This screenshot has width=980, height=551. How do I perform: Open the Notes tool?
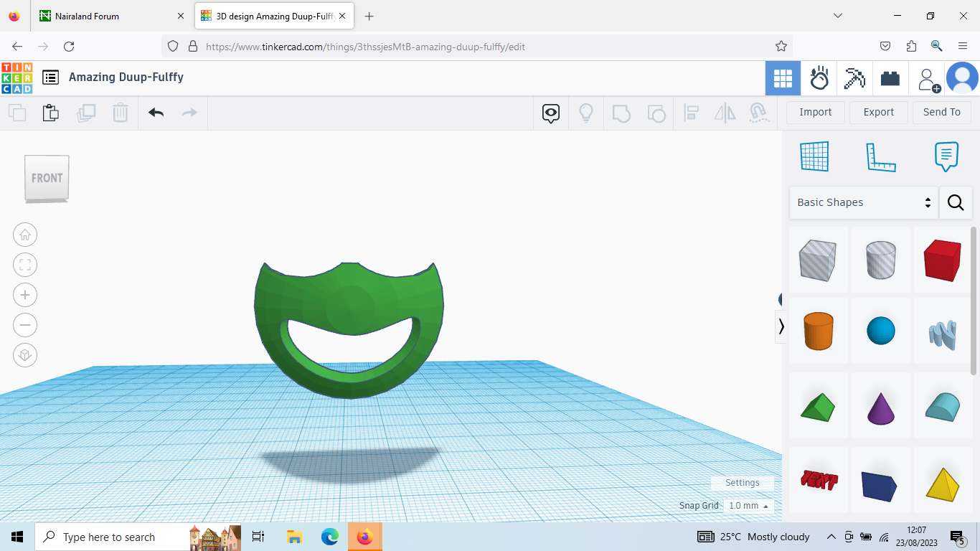(946, 156)
